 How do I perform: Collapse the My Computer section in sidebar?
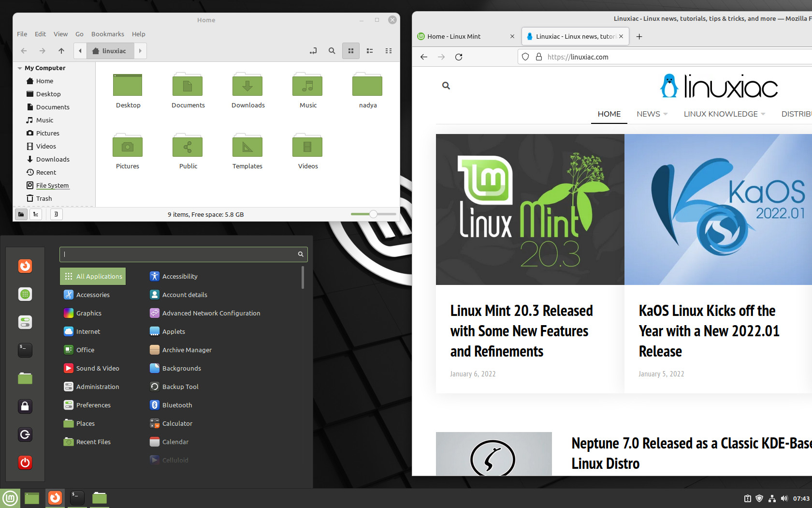(x=20, y=68)
